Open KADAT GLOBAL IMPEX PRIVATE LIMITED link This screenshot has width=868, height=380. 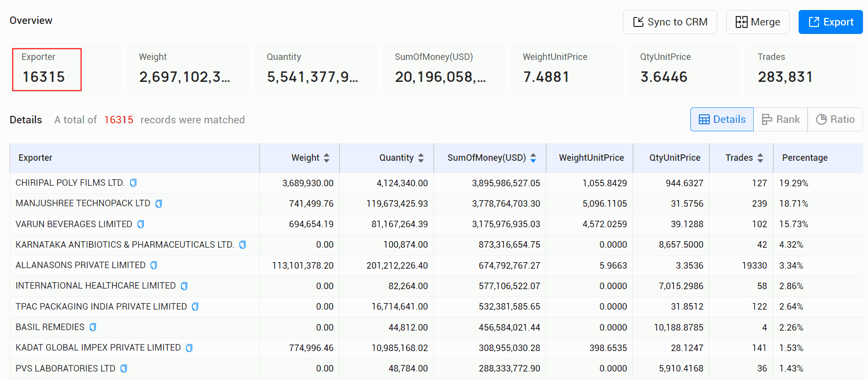tap(98, 348)
